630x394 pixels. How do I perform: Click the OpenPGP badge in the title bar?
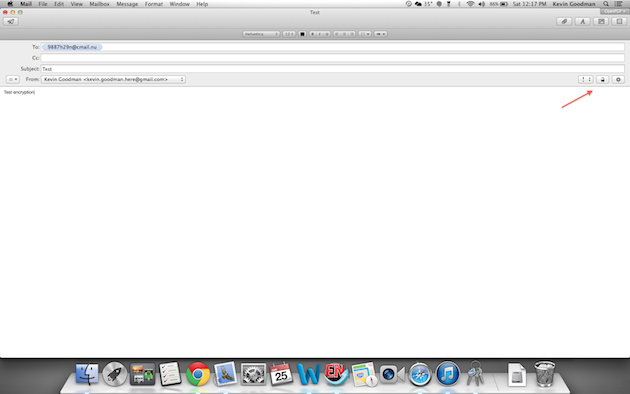point(615,12)
